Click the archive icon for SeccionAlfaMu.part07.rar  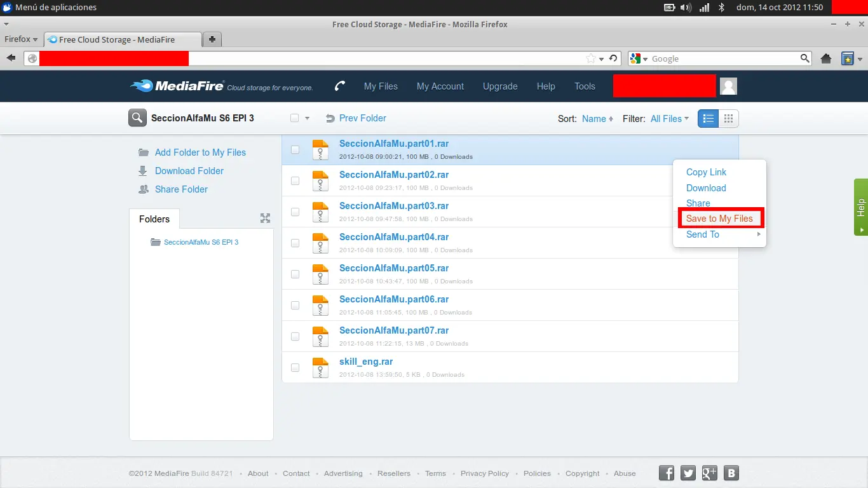pyautogui.click(x=321, y=337)
